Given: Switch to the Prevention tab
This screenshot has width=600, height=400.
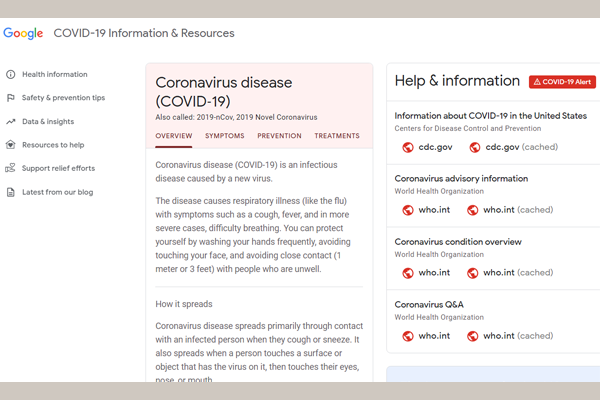Looking at the screenshot, I should [279, 136].
